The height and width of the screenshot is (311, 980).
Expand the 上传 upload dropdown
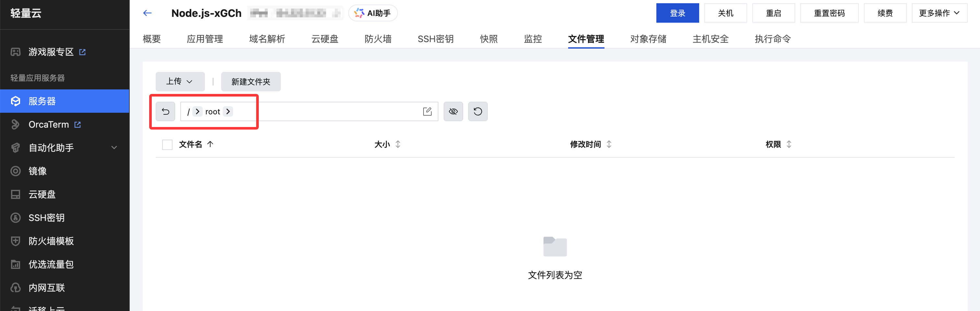coord(180,81)
